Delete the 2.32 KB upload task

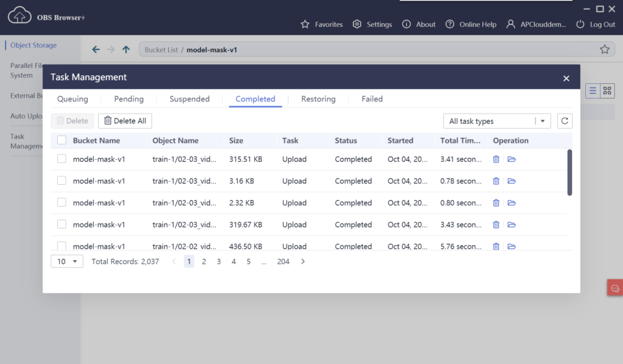tap(496, 203)
